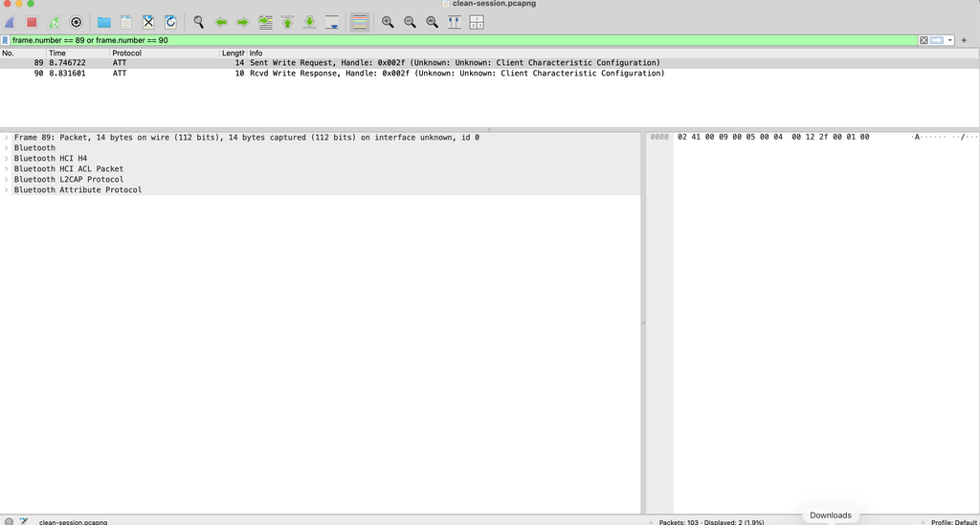Image resolution: width=980 pixels, height=525 pixels.
Task: Sort by the Protocol column header
Action: click(165, 53)
